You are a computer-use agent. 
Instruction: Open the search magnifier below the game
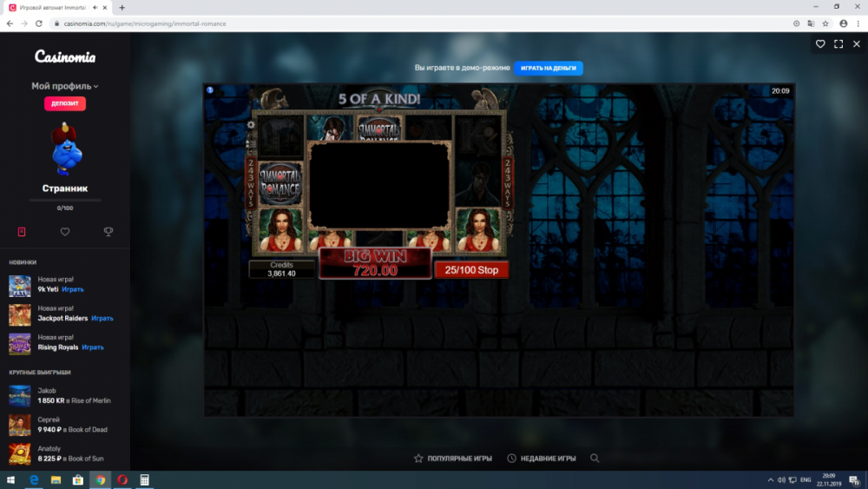click(x=595, y=458)
